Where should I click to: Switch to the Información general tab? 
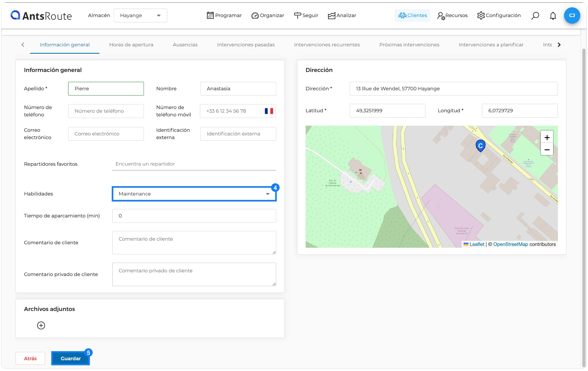[x=65, y=45]
